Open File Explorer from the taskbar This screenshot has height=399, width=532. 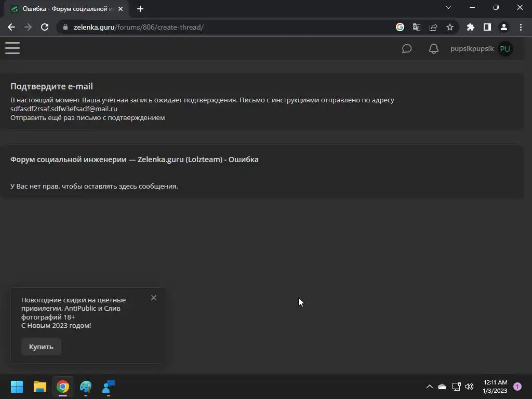point(39,387)
